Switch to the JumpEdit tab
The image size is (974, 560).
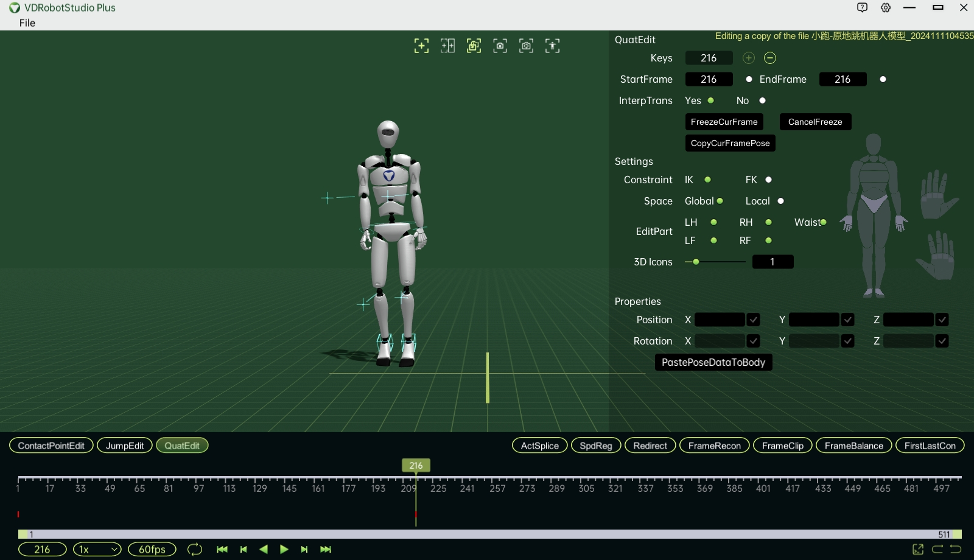click(125, 446)
